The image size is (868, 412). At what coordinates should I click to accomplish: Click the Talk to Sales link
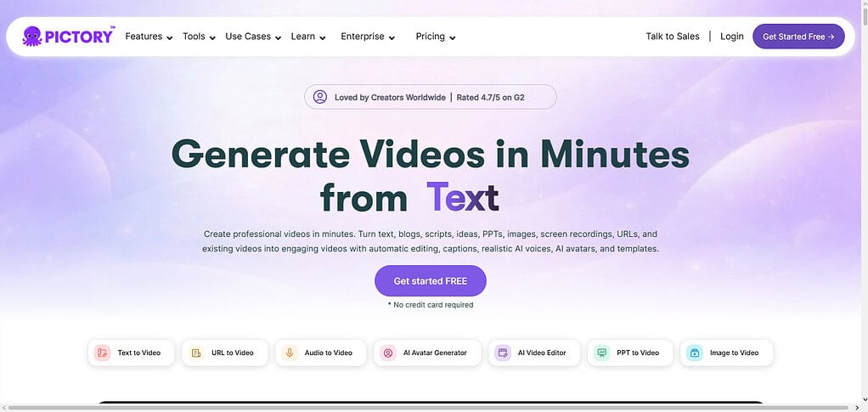673,37
